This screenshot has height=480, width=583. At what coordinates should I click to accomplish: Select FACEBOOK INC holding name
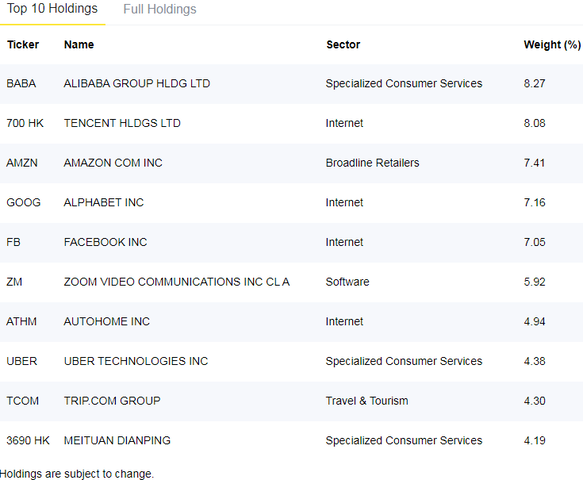(x=105, y=242)
